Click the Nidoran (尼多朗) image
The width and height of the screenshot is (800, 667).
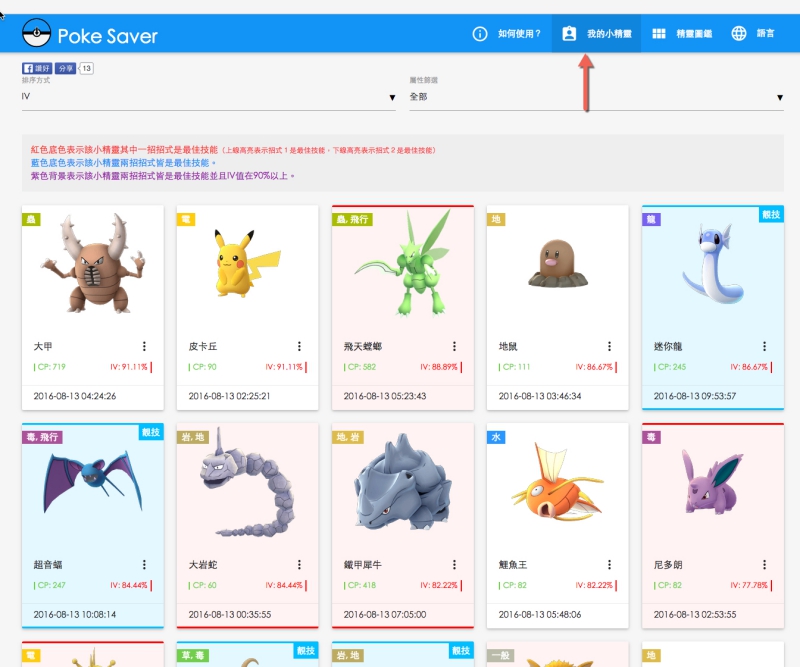pos(712,482)
